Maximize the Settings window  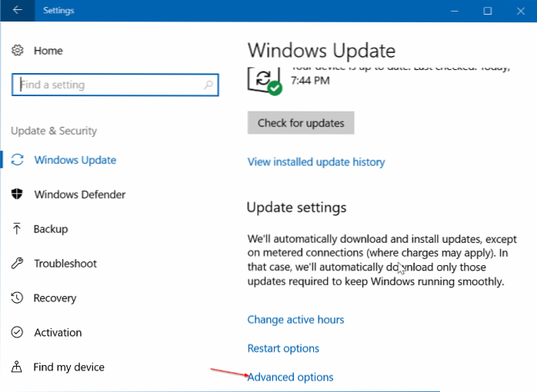click(x=488, y=11)
